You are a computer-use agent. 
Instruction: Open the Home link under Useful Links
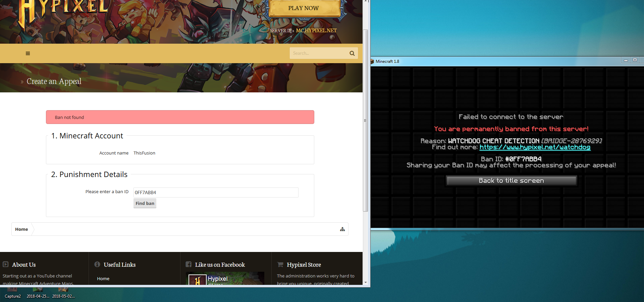coord(103,278)
